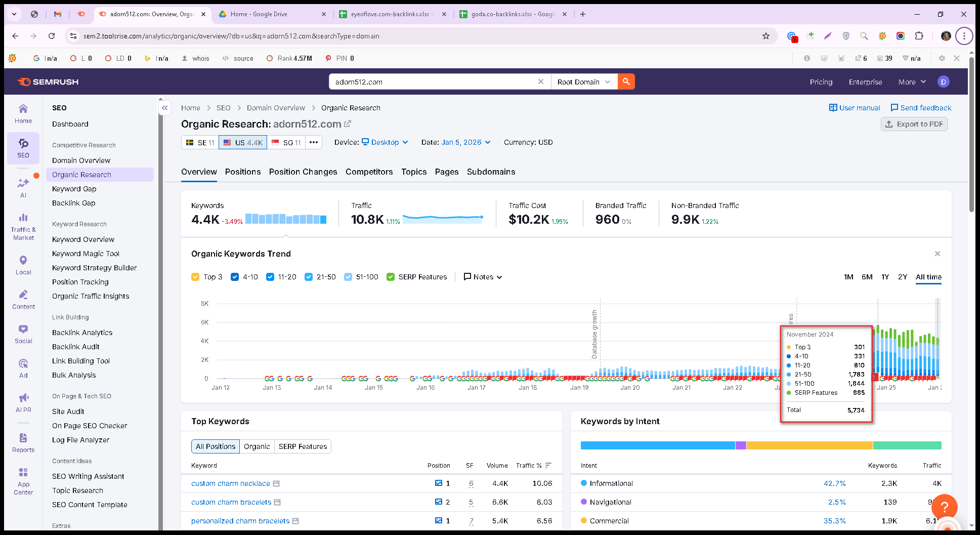Expand the More menu in header
Screen dimensions: 980x535
pyautogui.click(x=912, y=82)
